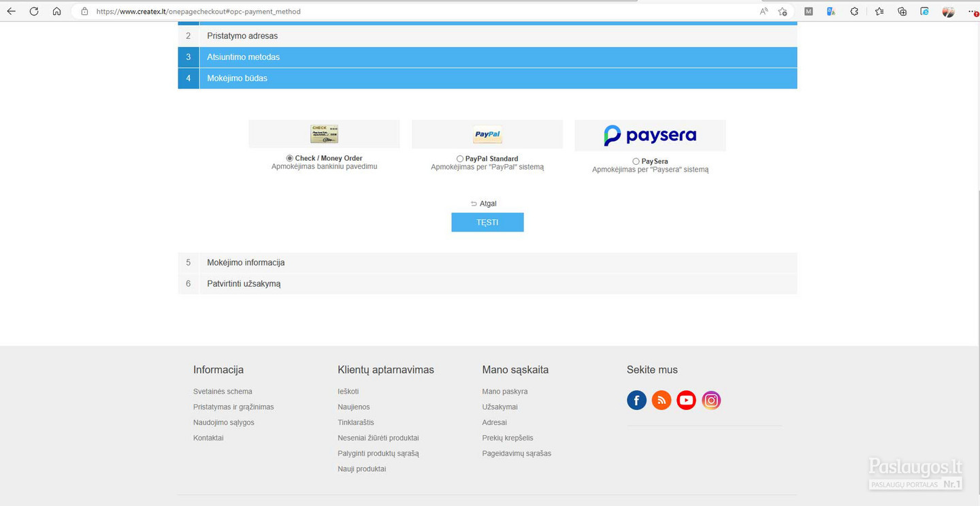Open the YouTube social icon
The width and height of the screenshot is (980, 506).
[x=686, y=400]
